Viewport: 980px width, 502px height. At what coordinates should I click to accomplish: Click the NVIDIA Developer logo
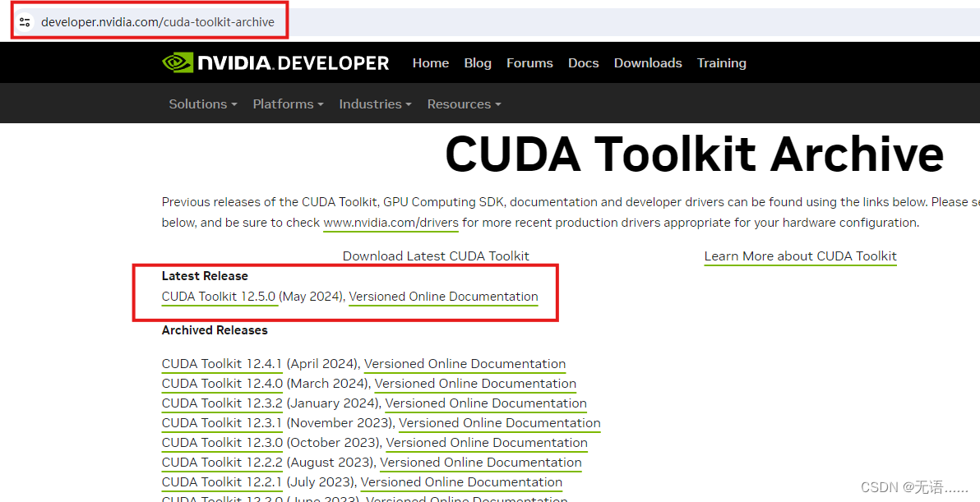pyautogui.click(x=275, y=62)
